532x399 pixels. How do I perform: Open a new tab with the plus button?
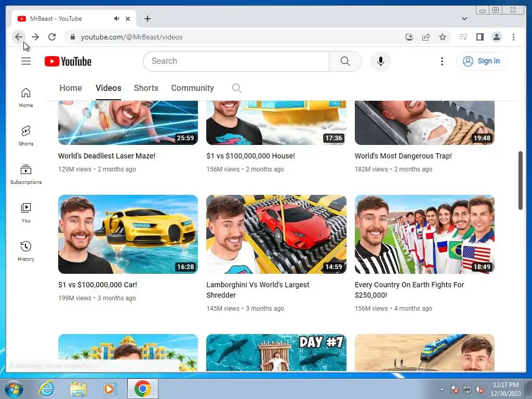pyautogui.click(x=147, y=19)
